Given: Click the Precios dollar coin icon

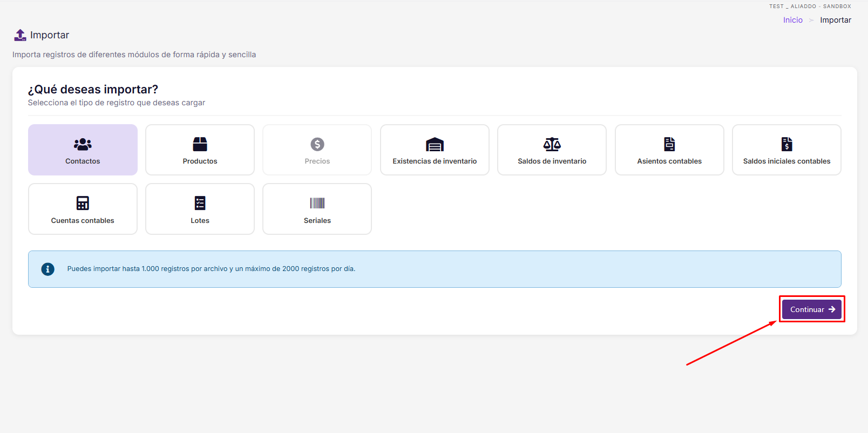Looking at the screenshot, I should pyautogui.click(x=317, y=144).
